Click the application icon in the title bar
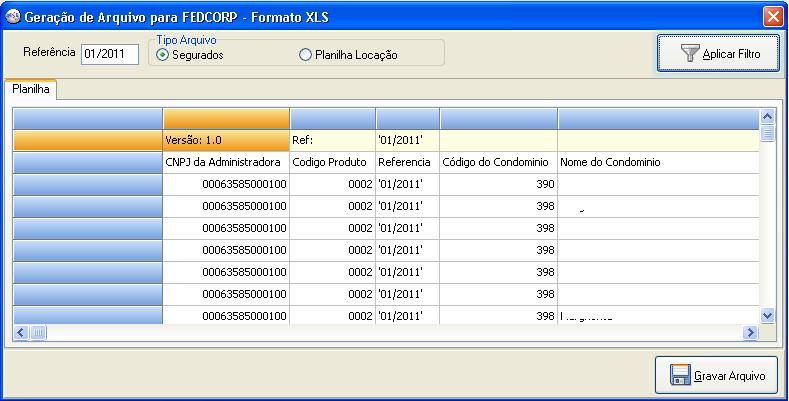Image resolution: width=789 pixels, height=401 pixels. tap(13, 15)
